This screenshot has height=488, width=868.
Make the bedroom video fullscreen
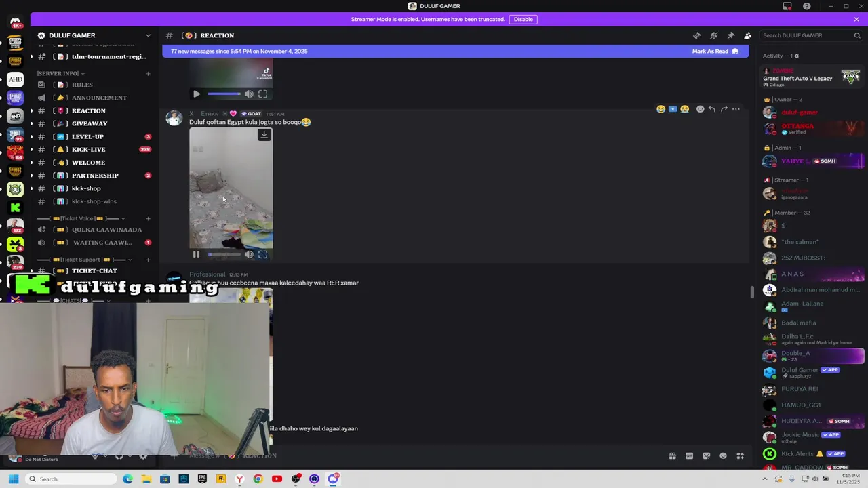click(262, 255)
